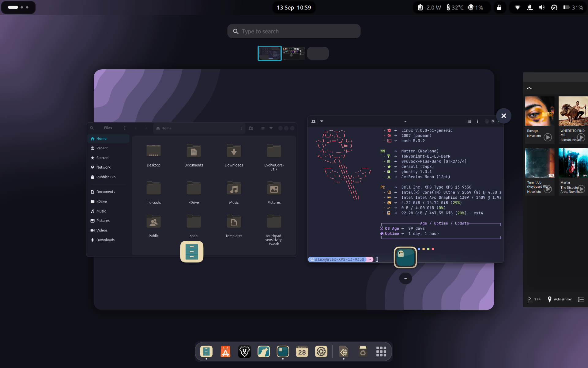
Task: Click lock icon in top bar
Action: [499, 7]
